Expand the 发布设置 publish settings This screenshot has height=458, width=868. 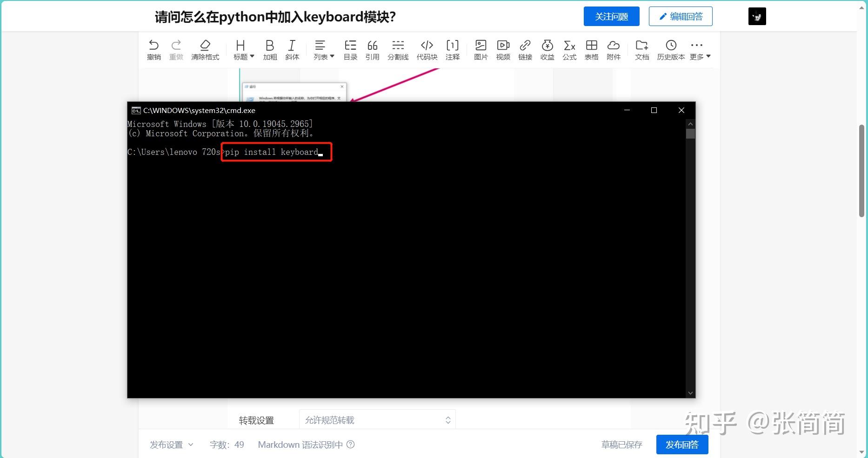pos(171,445)
